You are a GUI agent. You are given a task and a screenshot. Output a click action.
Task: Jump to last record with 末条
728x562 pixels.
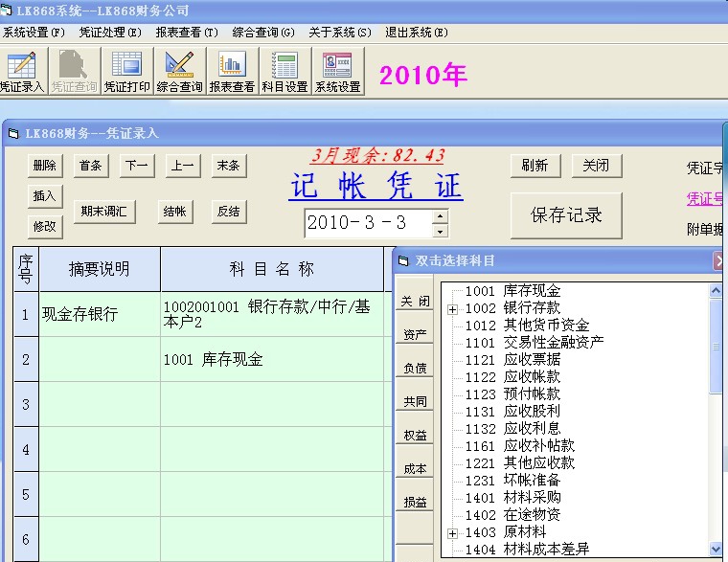[x=229, y=166]
